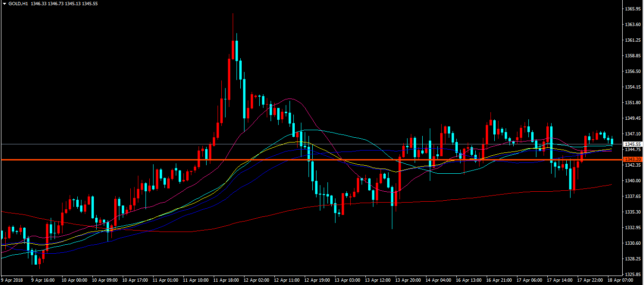Click time axis label 13 Apr 03:00

[x=347, y=280]
